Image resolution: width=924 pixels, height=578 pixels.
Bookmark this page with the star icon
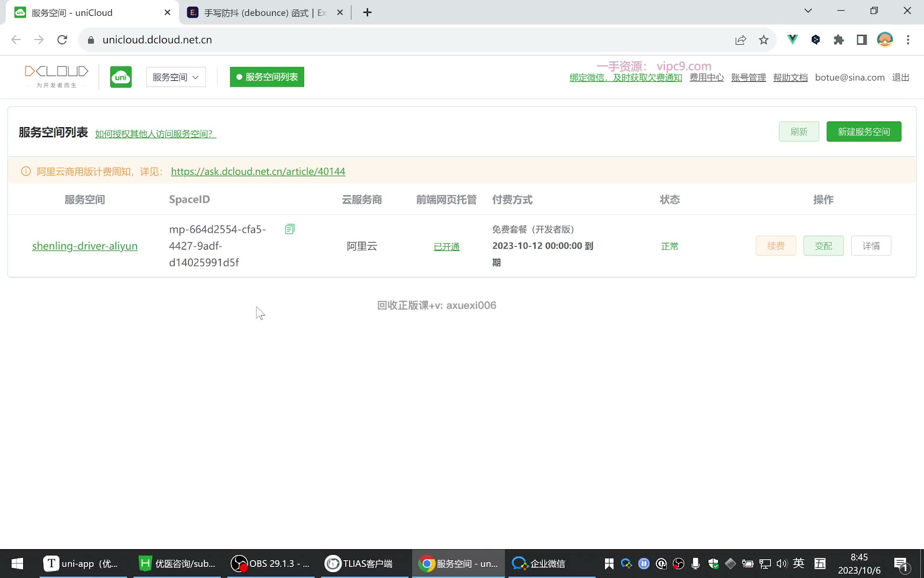pyautogui.click(x=764, y=40)
